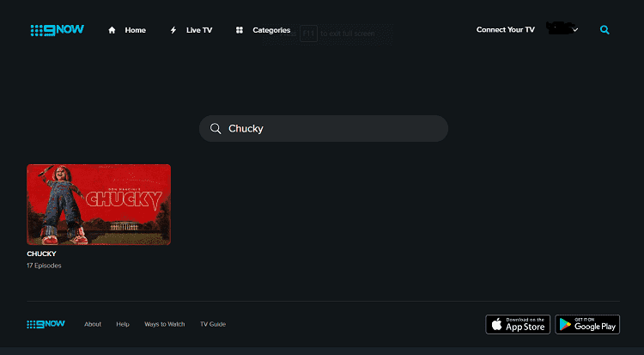Open the About footer link
Screen dimensions: 644x355
click(x=93, y=324)
